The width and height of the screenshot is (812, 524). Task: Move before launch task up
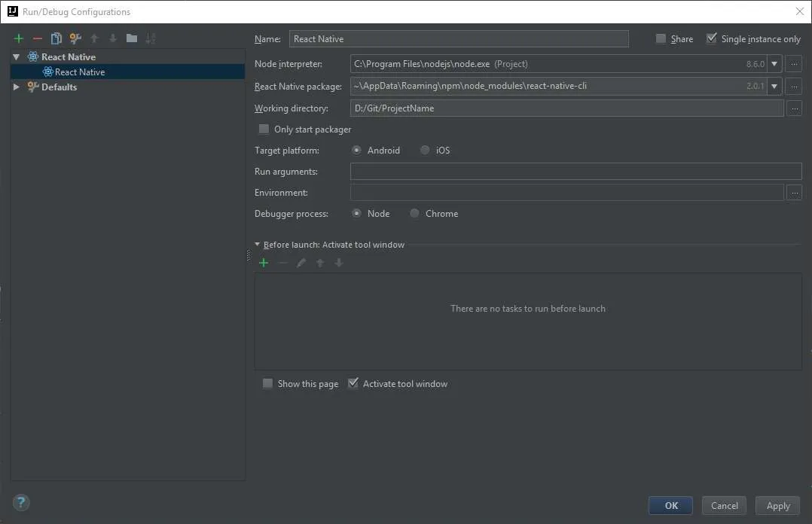click(320, 263)
